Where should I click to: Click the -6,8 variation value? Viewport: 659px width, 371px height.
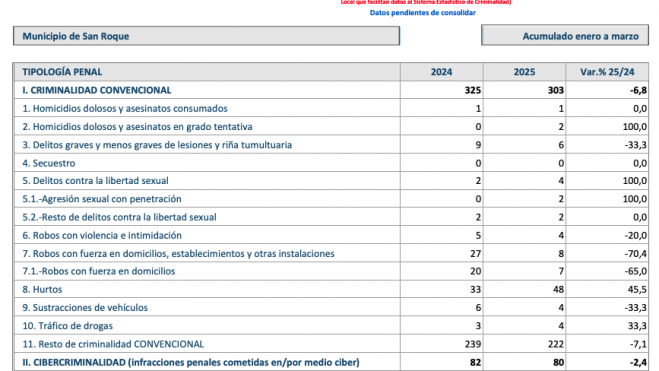click(638, 90)
